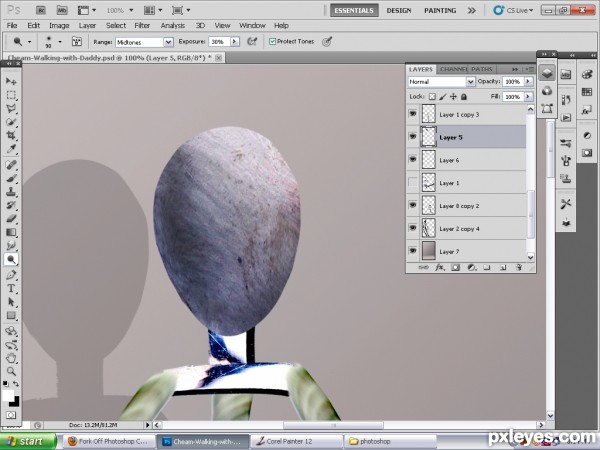The width and height of the screenshot is (600, 450).
Task: Select the History Brush tool
Action: tap(11, 205)
